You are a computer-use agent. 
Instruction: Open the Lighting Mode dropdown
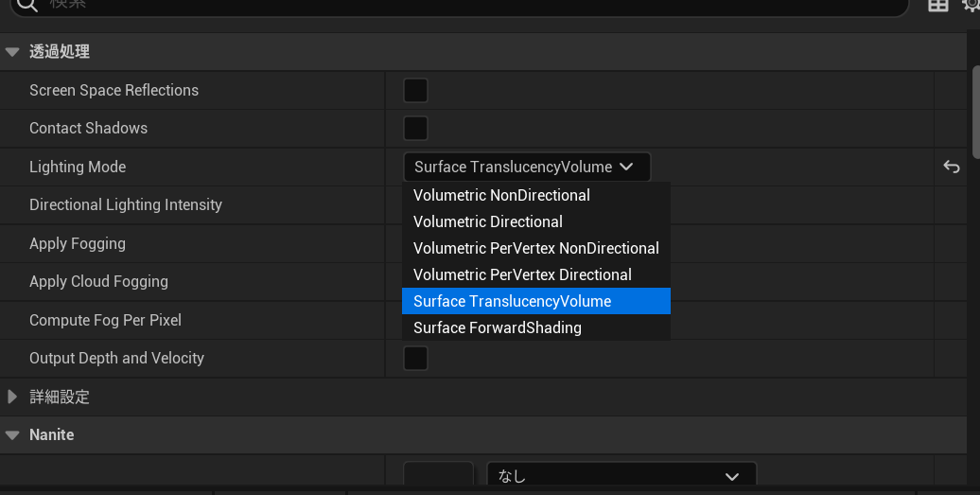point(526,168)
